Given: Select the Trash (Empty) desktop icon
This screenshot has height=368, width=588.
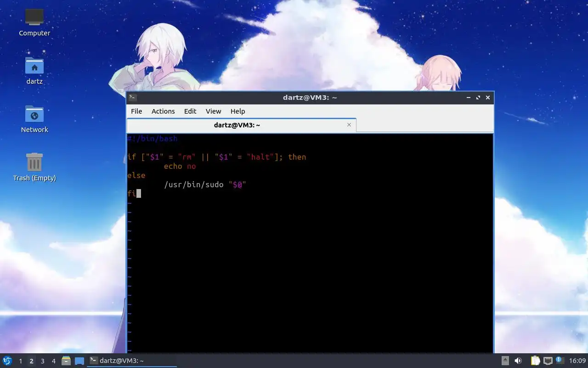Looking at the screenshot, I should tap(34, 167).
